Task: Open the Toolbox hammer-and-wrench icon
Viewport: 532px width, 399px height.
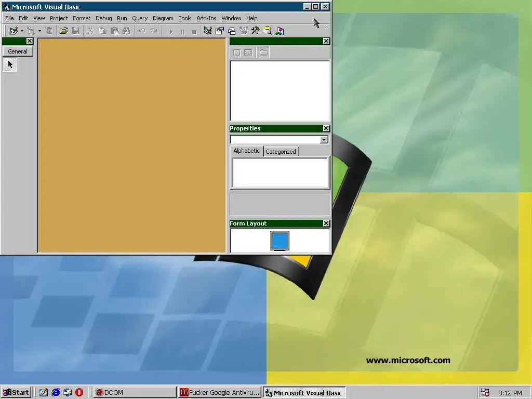Action: (256, 31)
